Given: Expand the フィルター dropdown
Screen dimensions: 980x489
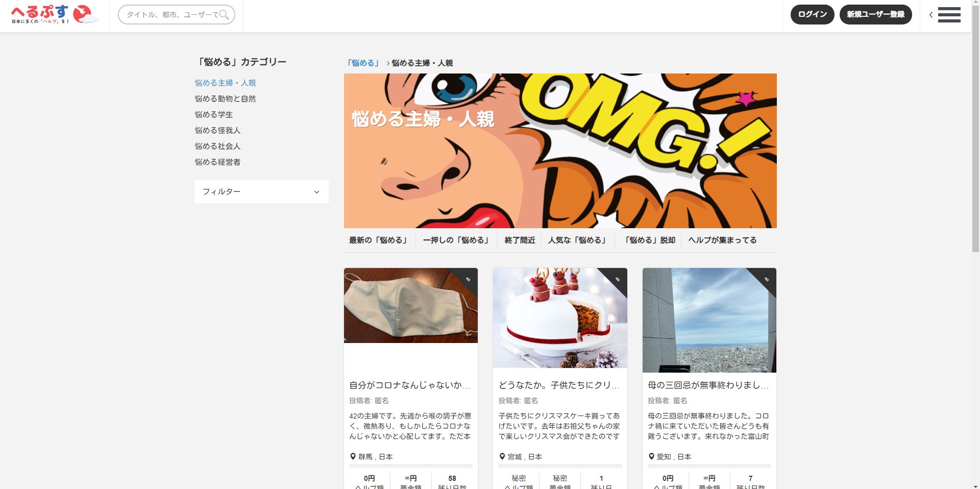Looking at the screenshot, I should (261, 192).
